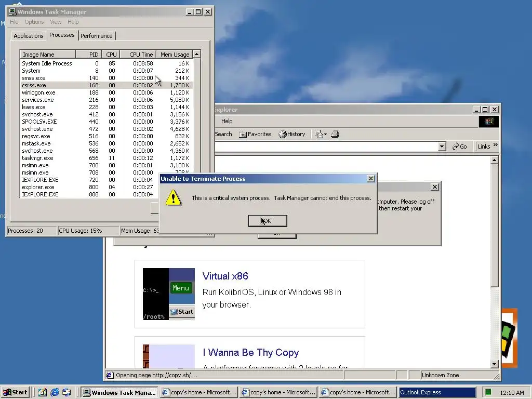The image size is (532, 399).
Task: Click the Windows logo throbber icon
Action: click(x=488, y=122)
